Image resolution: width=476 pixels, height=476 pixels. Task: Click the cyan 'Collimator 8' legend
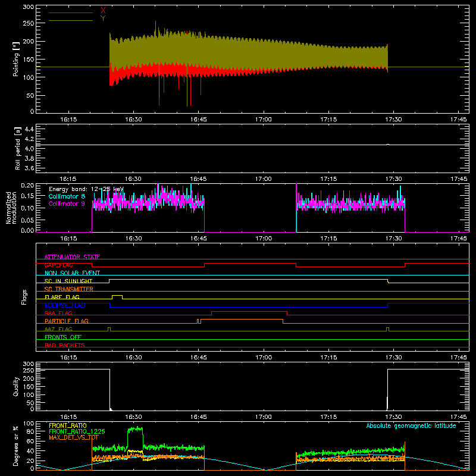(67, 196)
